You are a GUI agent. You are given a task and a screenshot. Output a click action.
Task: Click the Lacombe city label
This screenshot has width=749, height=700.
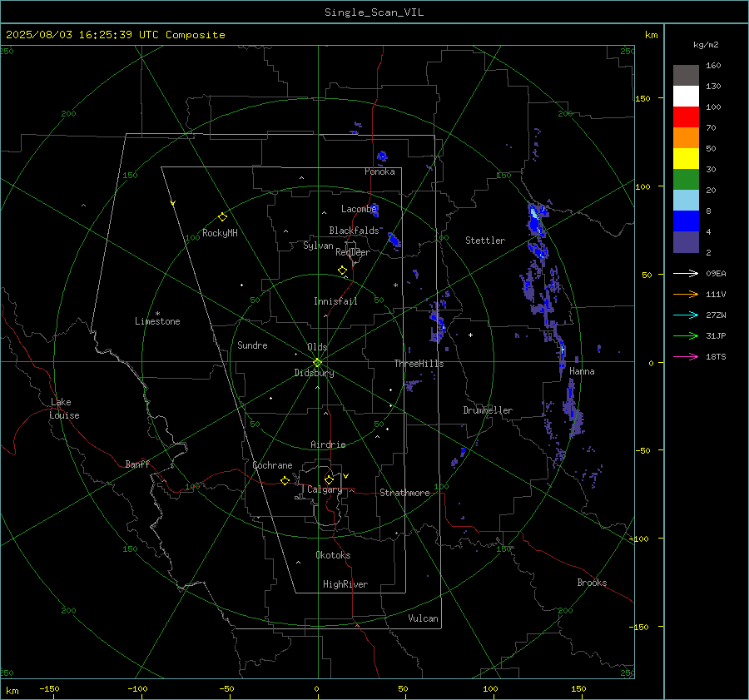pyautogui.click(x=359, y=209)
